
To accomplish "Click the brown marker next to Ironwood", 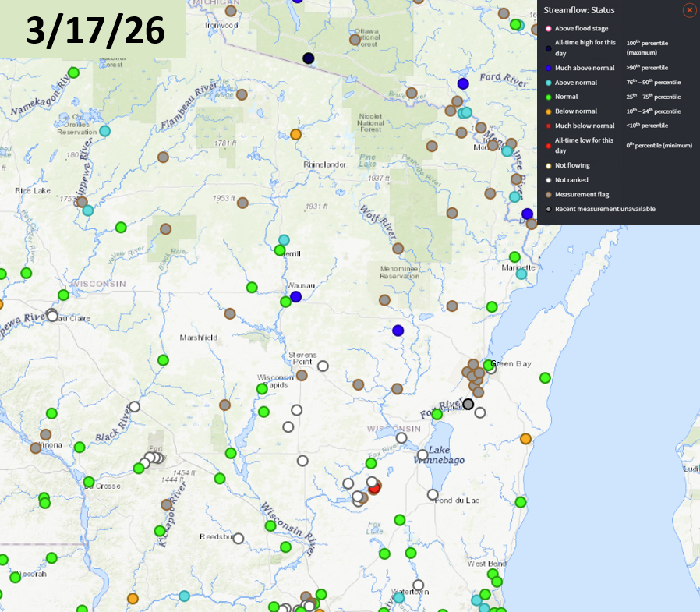I will [231, 11].
